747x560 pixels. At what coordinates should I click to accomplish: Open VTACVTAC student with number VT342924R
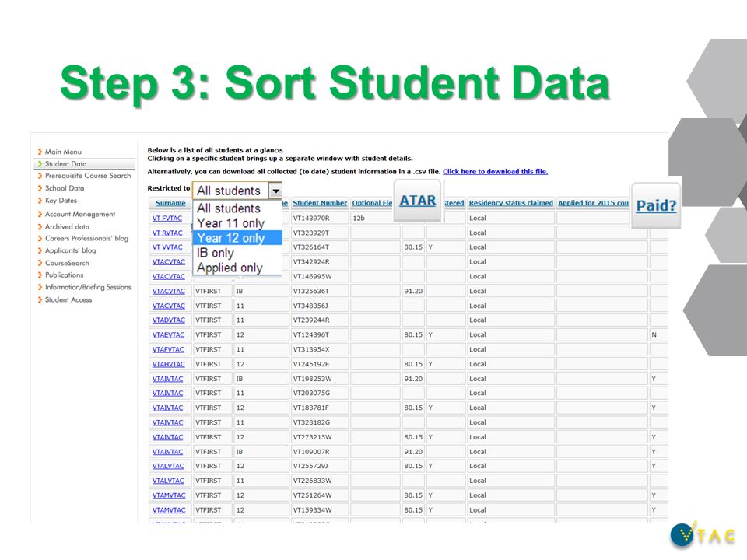[x=168, y=262]
